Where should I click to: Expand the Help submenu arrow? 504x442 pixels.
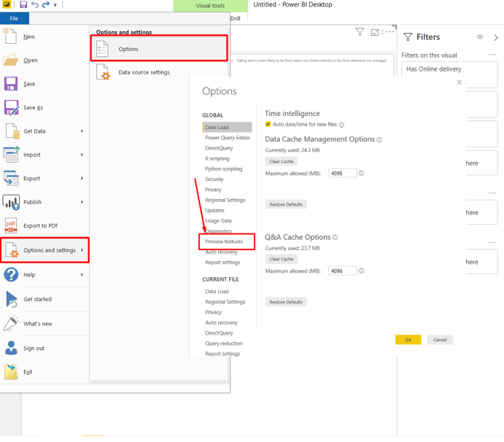82,275
